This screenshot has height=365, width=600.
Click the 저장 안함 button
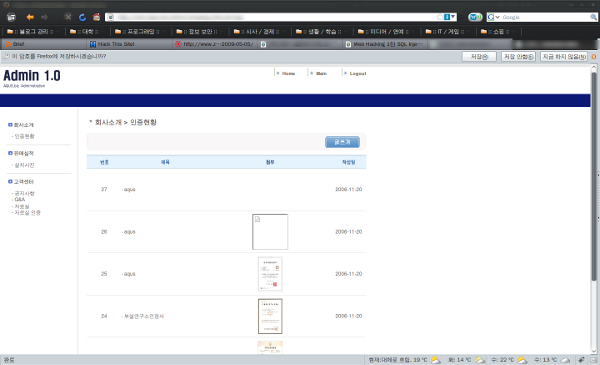[x=518, y=57]
